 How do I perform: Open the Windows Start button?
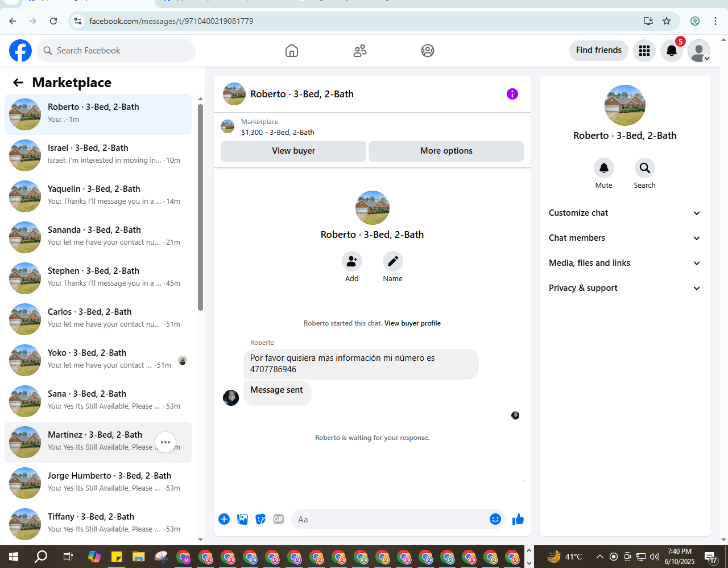(x=14, y=557)
